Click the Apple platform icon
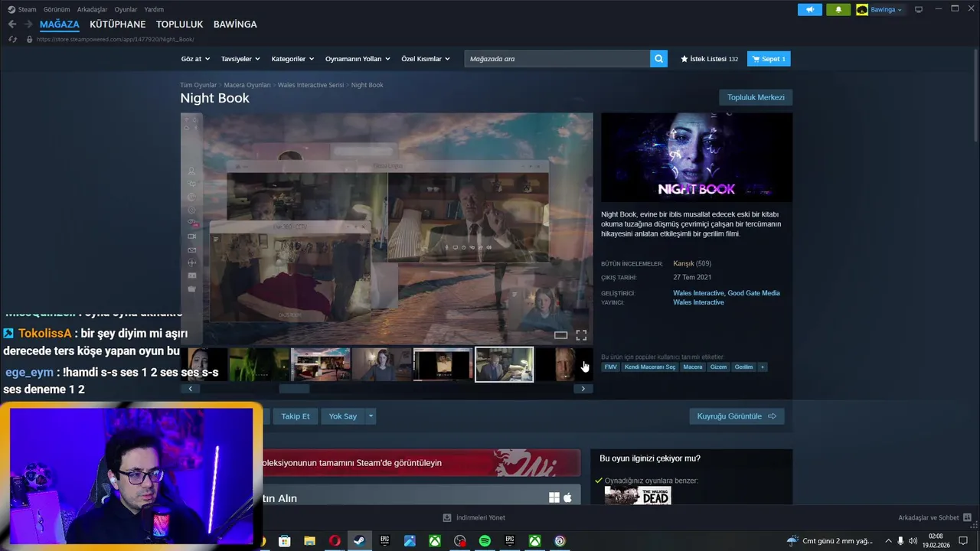Screen dimensions: 980x551 (x=567, y=497)
